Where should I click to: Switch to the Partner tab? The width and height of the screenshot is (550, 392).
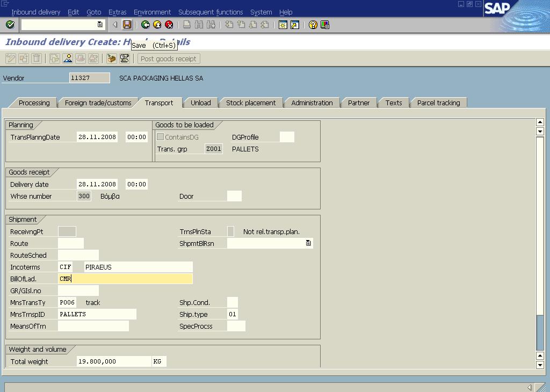358,103
